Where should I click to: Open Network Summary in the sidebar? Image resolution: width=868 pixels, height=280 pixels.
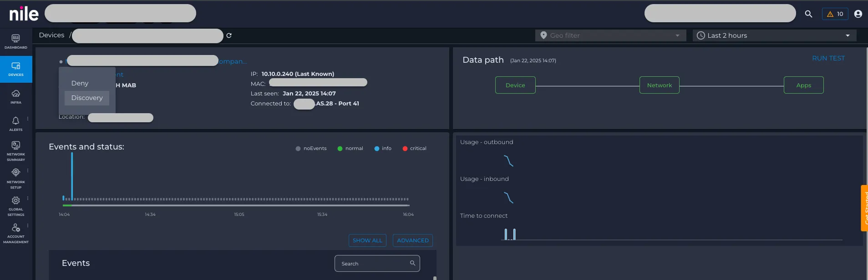coord(16,151)
